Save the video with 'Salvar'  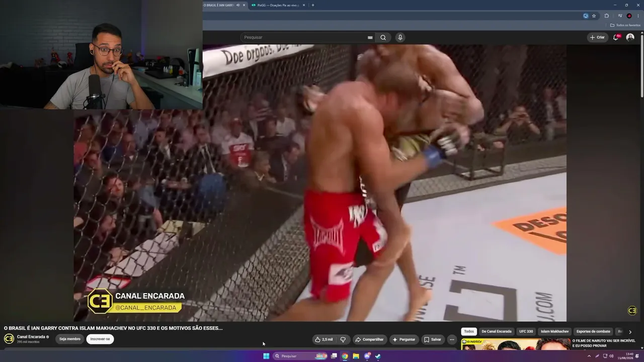[x=432, y=339]
